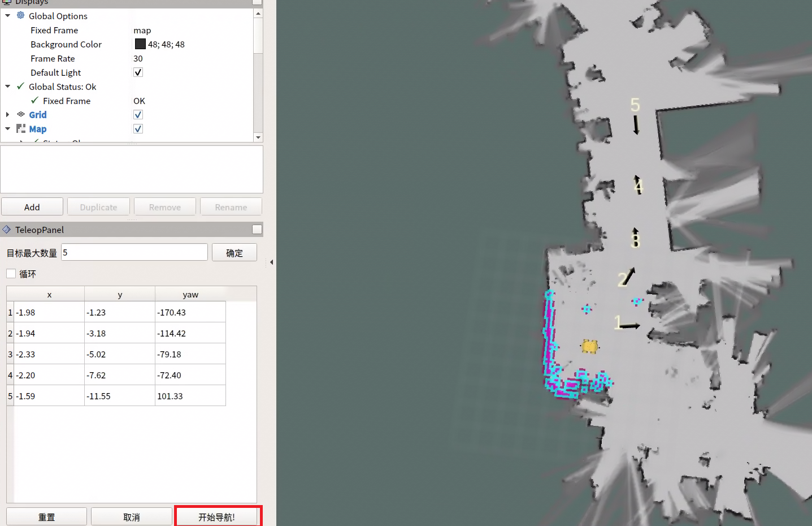Click the Global Status green checkmark icon
812x526 pixels.
coord(21,87)
